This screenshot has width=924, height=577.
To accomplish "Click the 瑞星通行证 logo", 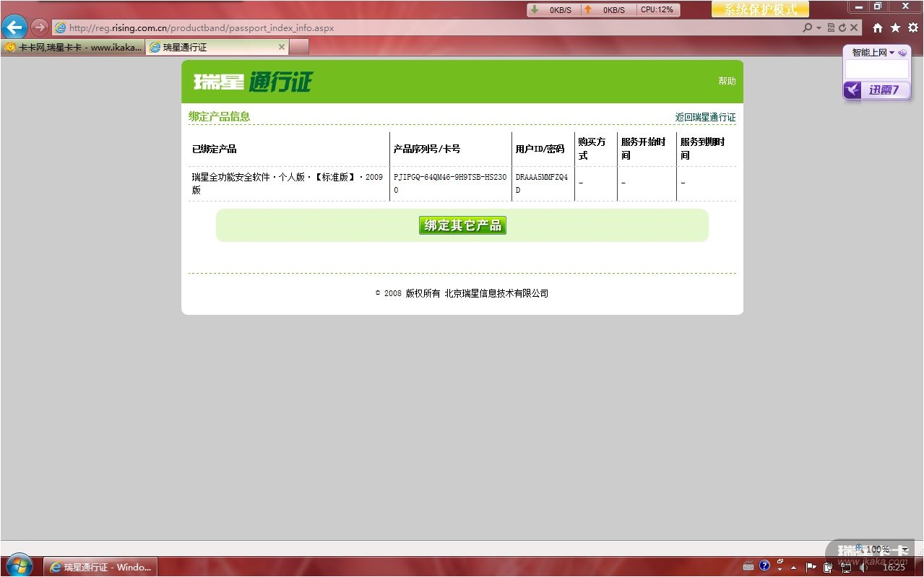I will 253,82.
